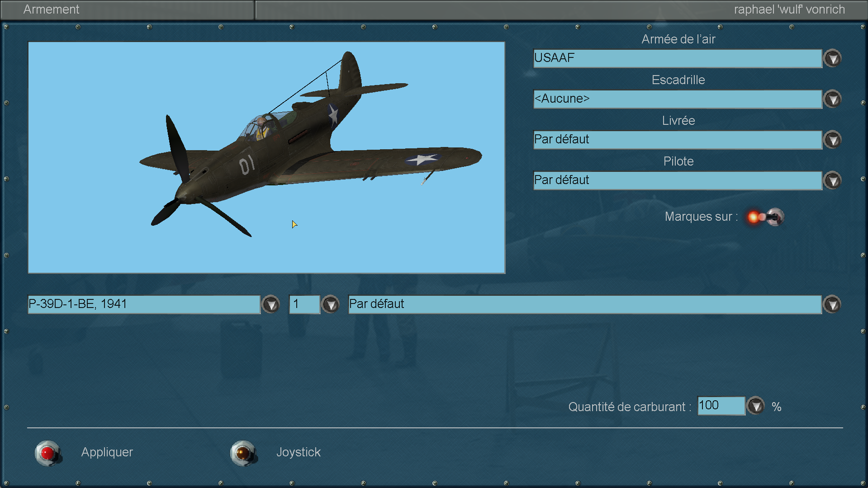
Task: Click the Marques sur label
Action: (x=701, y=217)
